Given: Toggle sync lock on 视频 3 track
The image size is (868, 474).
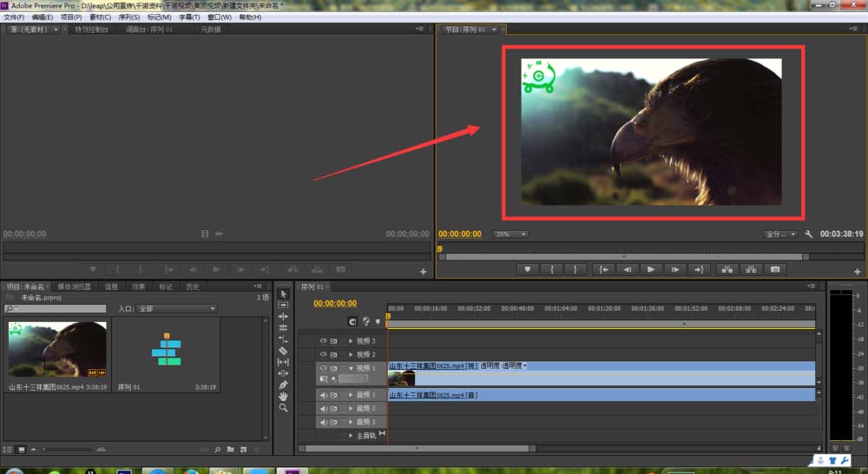Looking at the screenshot, I should click(334, 341).
